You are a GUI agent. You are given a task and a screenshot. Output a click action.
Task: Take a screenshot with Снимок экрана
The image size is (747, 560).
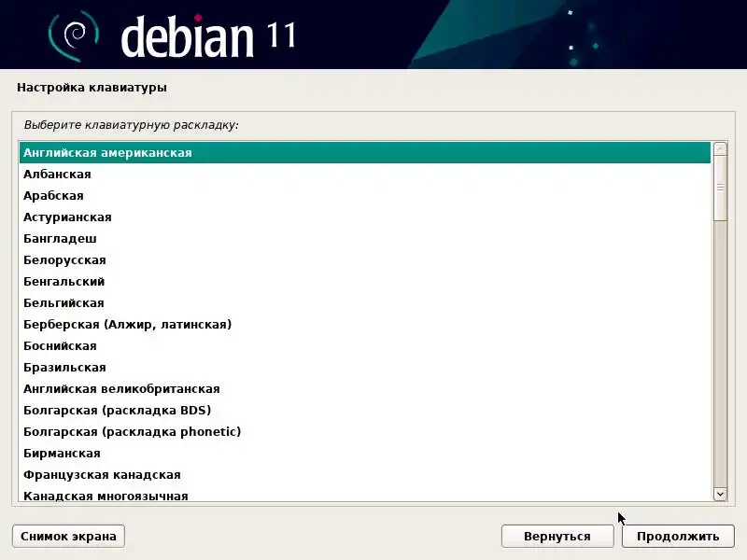click(68, 536)
